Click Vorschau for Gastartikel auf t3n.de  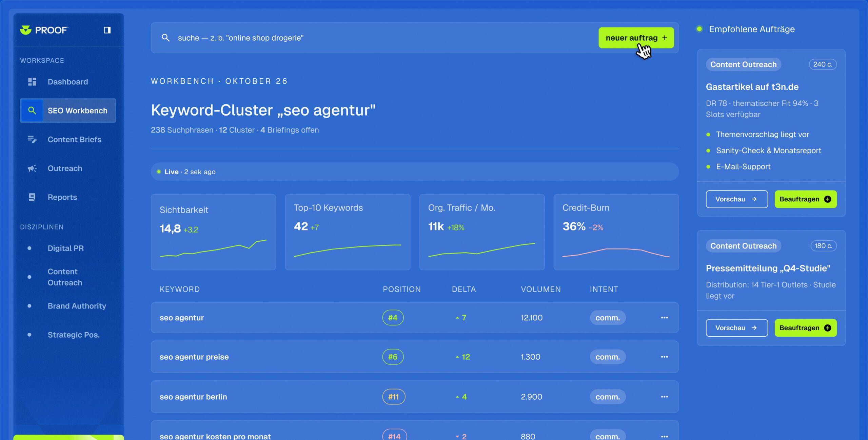click(737, 199)
